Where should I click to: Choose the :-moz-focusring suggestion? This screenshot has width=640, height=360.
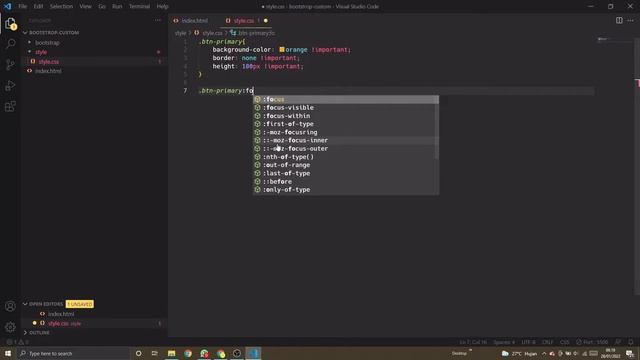tap(346, 132)
